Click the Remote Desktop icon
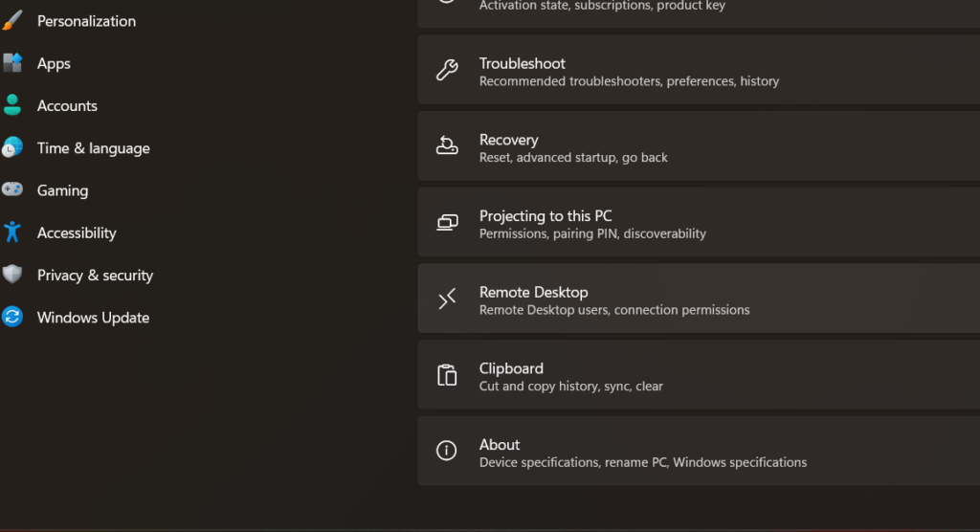 click(447, 299)
